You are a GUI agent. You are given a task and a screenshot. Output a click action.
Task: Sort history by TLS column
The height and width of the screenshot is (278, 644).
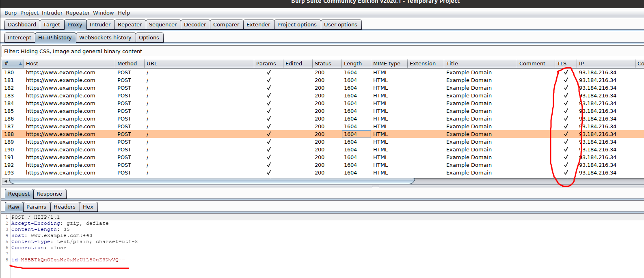pos(566,64)
